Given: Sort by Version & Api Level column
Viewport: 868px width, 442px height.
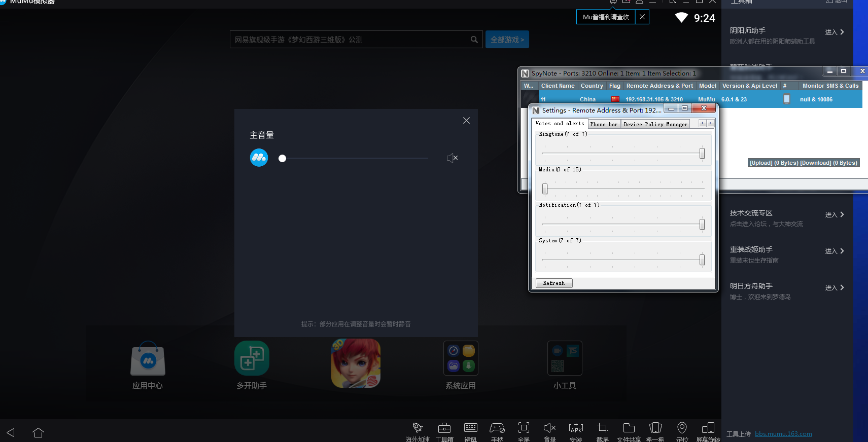Looking at the screenshot, I should 750,86.
